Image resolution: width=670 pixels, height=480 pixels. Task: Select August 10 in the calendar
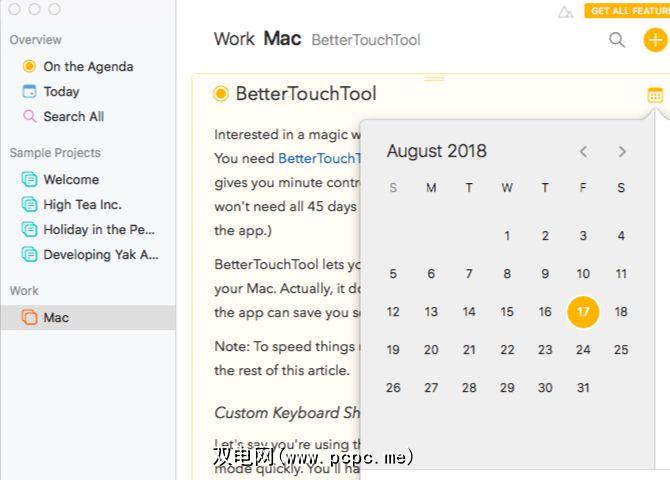click(x=583, y=274)
